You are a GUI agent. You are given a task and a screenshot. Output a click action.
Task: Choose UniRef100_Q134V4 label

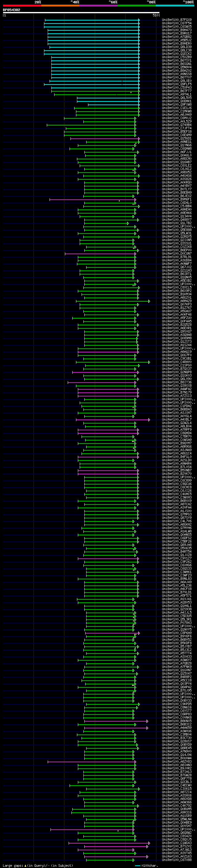tap(177, 216)
